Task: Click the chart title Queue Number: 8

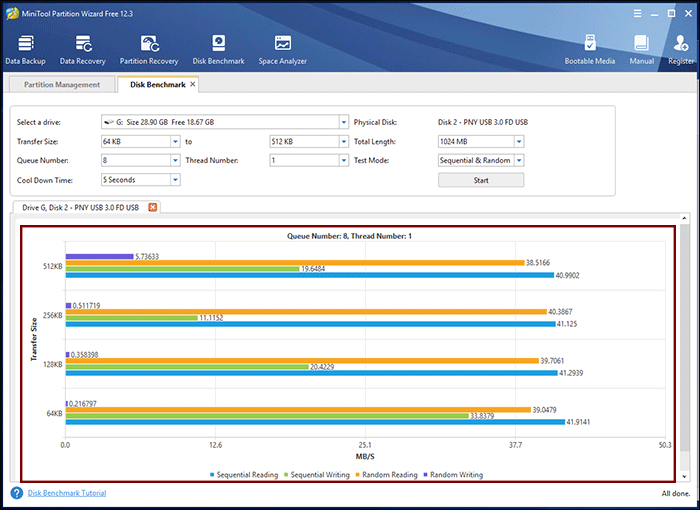Action: click(349, 236)
